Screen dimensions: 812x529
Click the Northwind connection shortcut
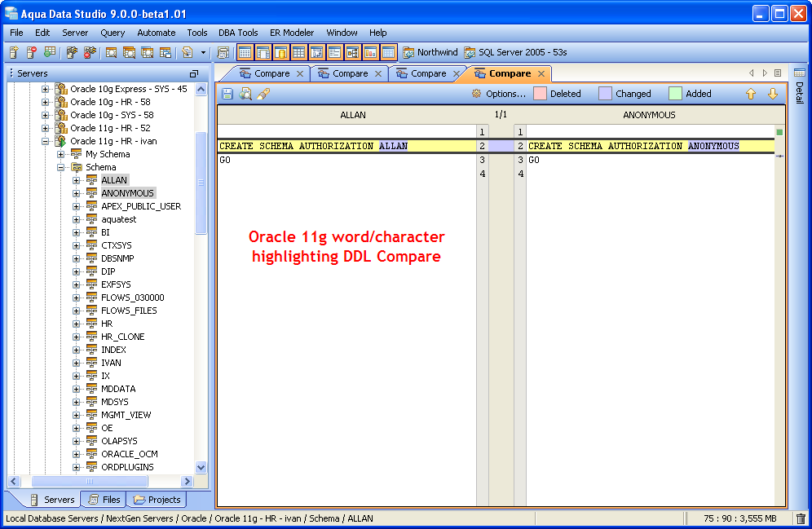[x=430, y=52]
